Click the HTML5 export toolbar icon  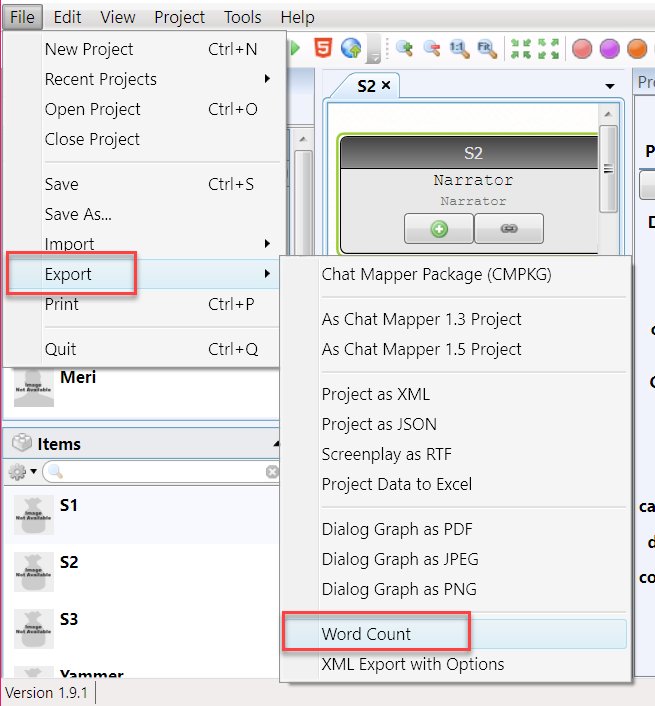click(323, 48)
